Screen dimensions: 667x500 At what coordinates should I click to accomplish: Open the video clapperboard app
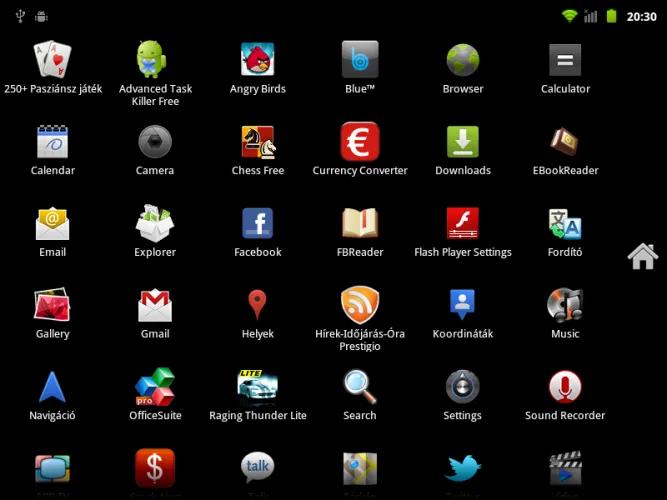point(565,469)
